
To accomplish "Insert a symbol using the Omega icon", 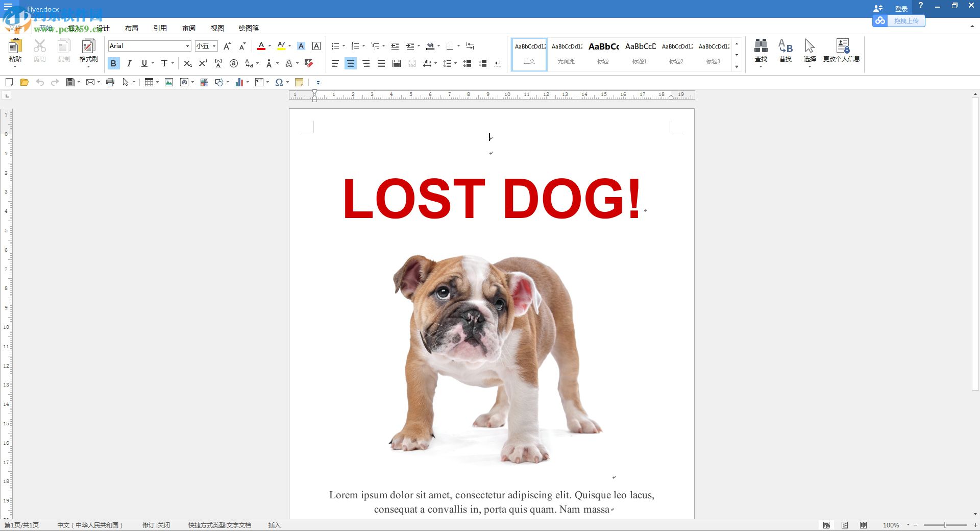I will click(280, 82).
